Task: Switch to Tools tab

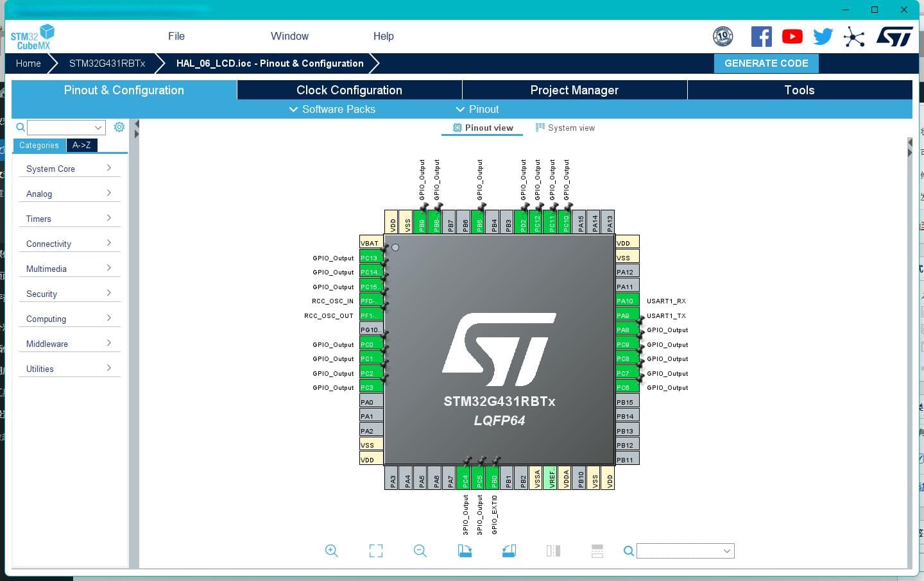Action: (x=800, y=90)
